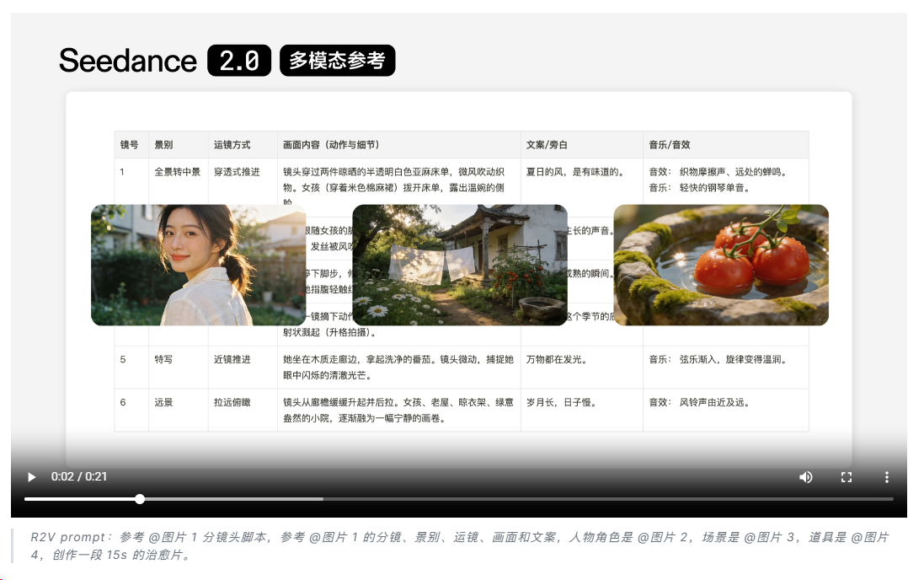This screenshot has width=924, height=580.
Task: Click the 多模态参考 badge
Action: [337, 60]
